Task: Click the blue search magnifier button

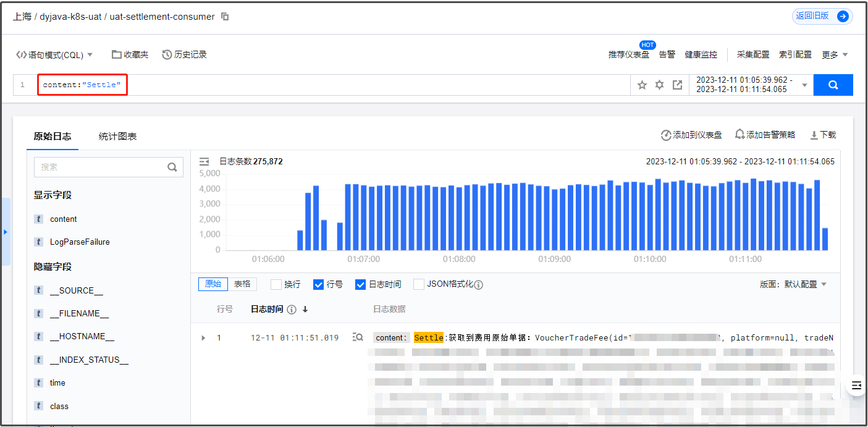Action: click(833, 85)
